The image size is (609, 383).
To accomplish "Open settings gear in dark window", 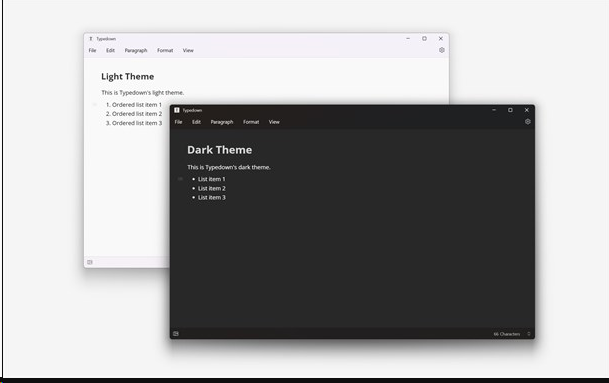I will tap(527, 122).
